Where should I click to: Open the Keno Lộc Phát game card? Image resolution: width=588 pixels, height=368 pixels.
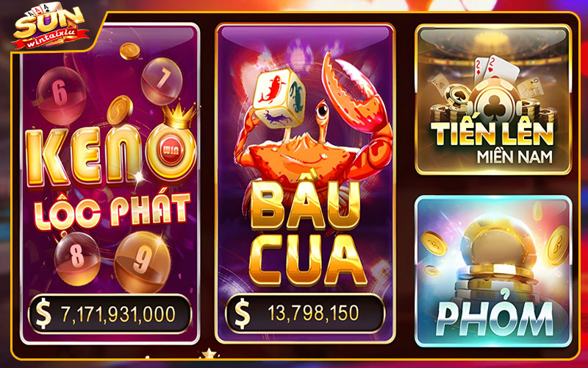[110, 184]
